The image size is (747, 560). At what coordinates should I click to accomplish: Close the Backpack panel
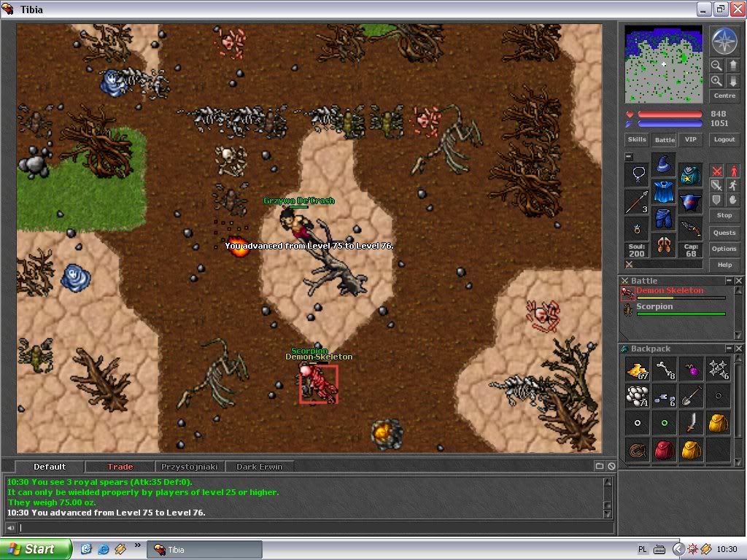(x=738, y=349)
